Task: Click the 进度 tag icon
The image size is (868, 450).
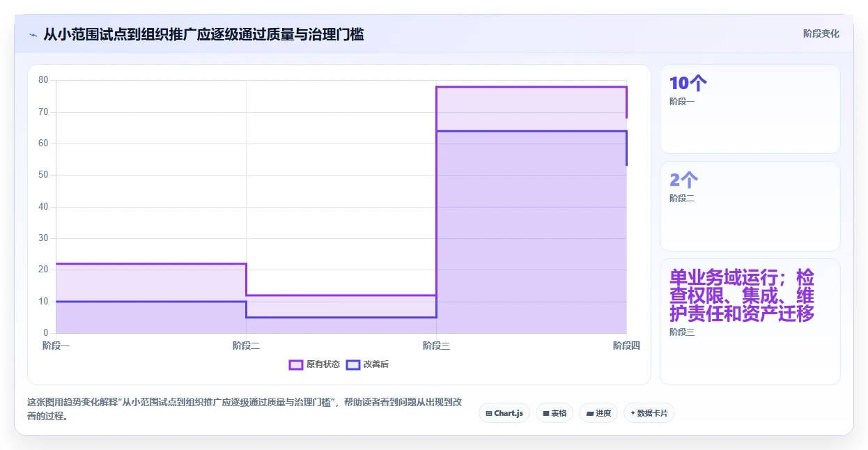Action: click(x=590, y=414)
